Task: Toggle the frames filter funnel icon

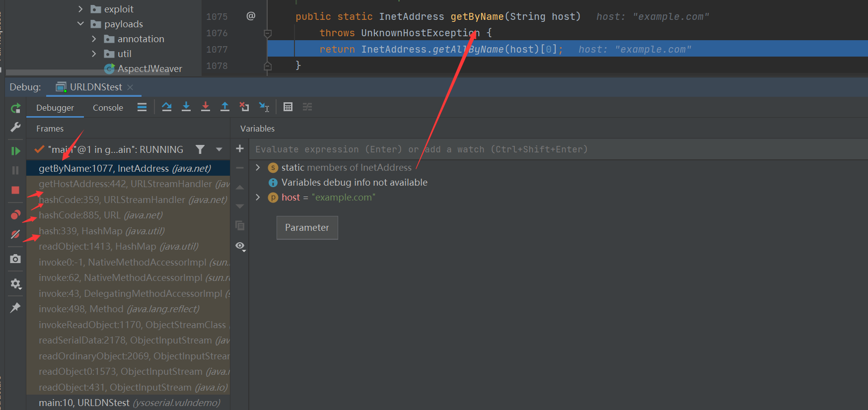Action: pos(200,149)
